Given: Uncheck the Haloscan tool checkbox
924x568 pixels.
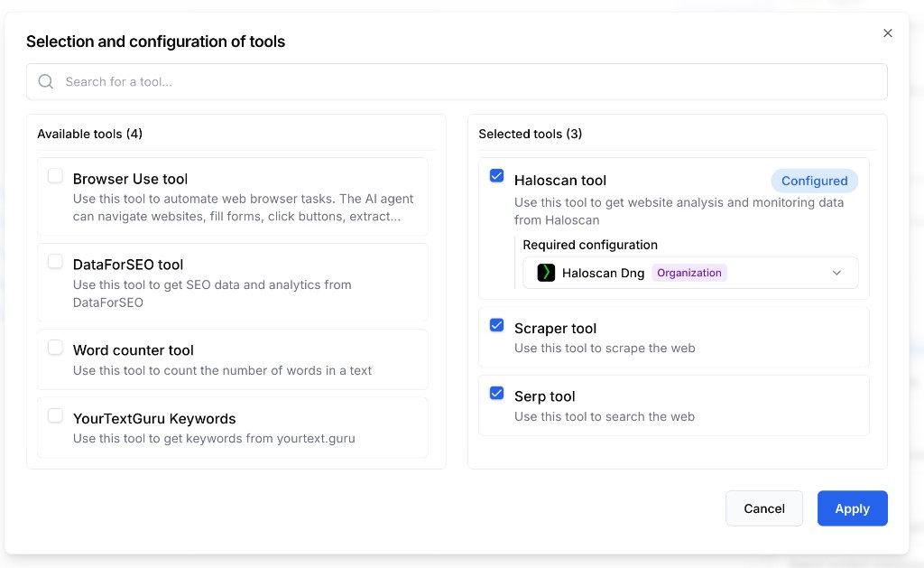Looking at the screenshot, I should [x=497, y=176].
